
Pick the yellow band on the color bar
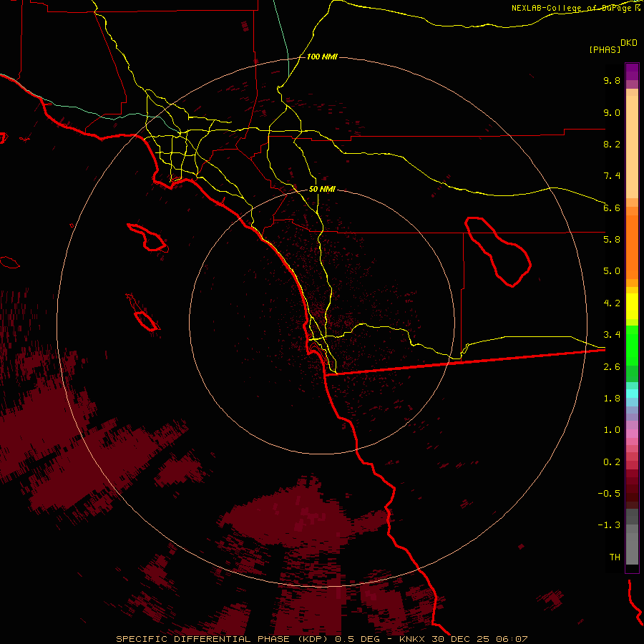click(x=632, y=306)
